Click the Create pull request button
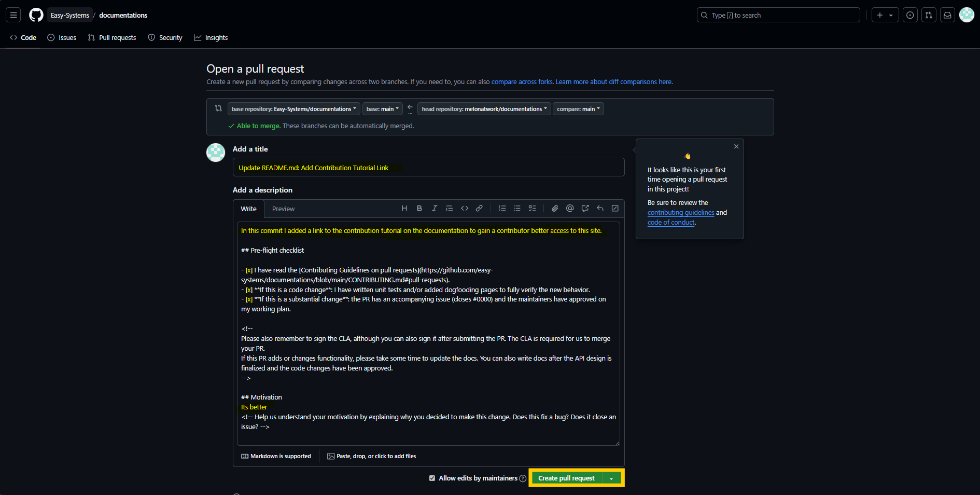 point(566,478)
